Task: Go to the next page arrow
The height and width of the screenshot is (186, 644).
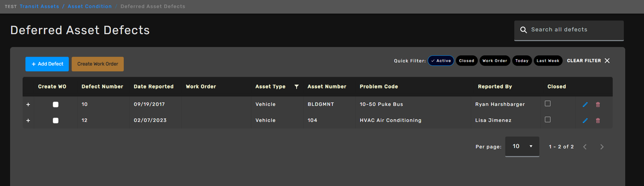Action: 602,147
